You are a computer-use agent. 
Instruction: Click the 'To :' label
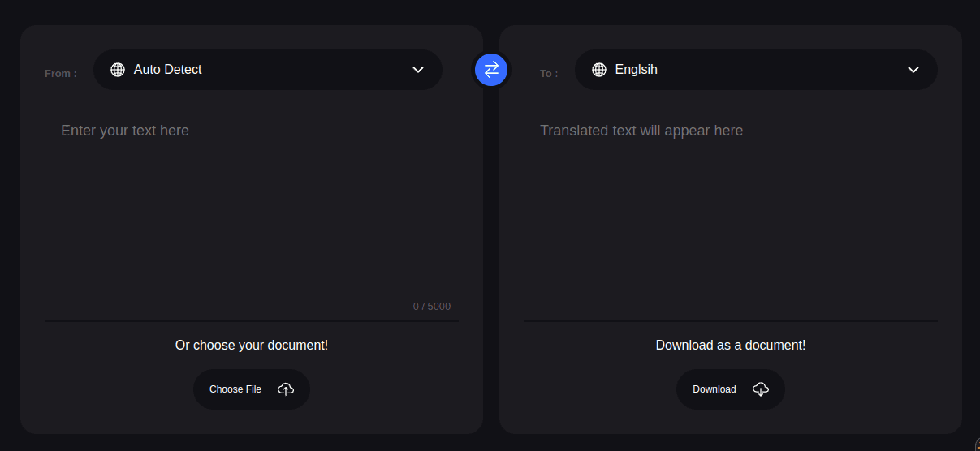tap(549, 74)
